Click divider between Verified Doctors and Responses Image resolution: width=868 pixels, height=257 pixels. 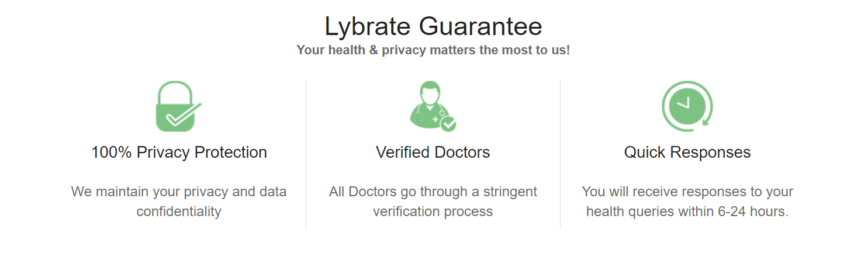tap(560, 154)
